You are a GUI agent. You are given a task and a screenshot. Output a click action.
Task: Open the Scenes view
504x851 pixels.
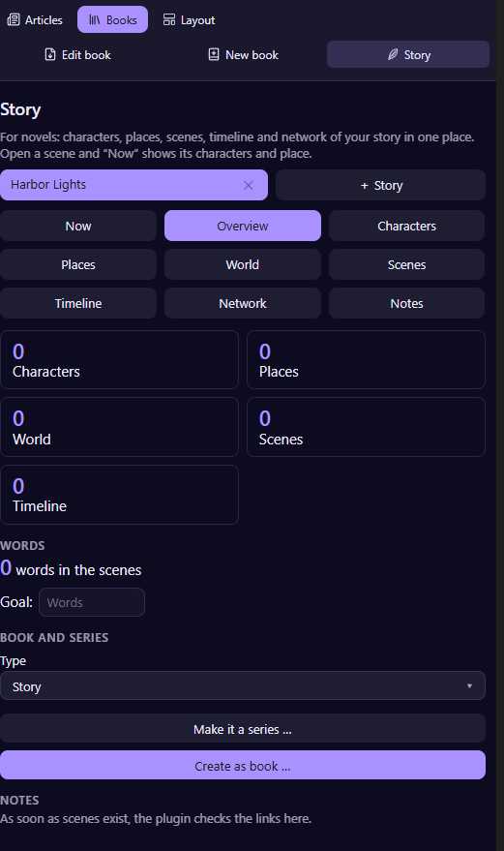pyautogui.click(x=407, y=264)
